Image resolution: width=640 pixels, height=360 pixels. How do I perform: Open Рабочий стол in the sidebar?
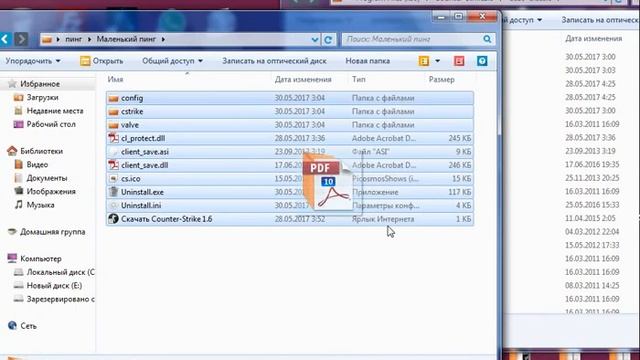click(x=51, y=124)
